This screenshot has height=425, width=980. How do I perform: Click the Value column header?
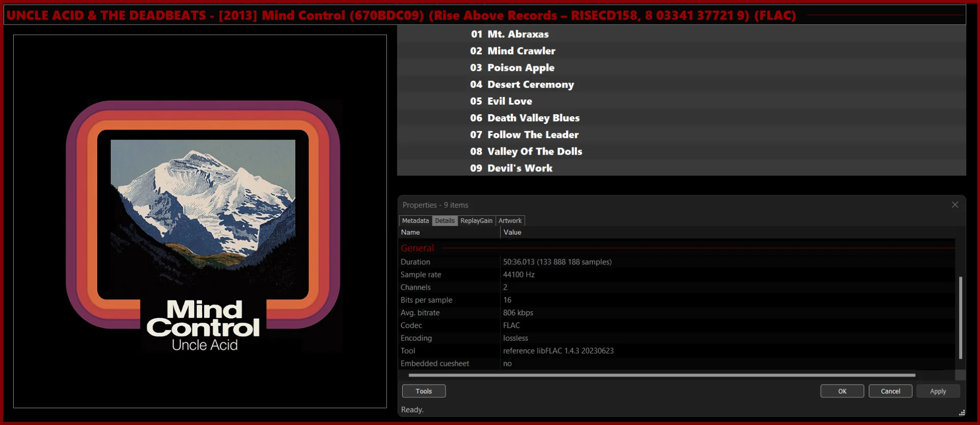727,232
